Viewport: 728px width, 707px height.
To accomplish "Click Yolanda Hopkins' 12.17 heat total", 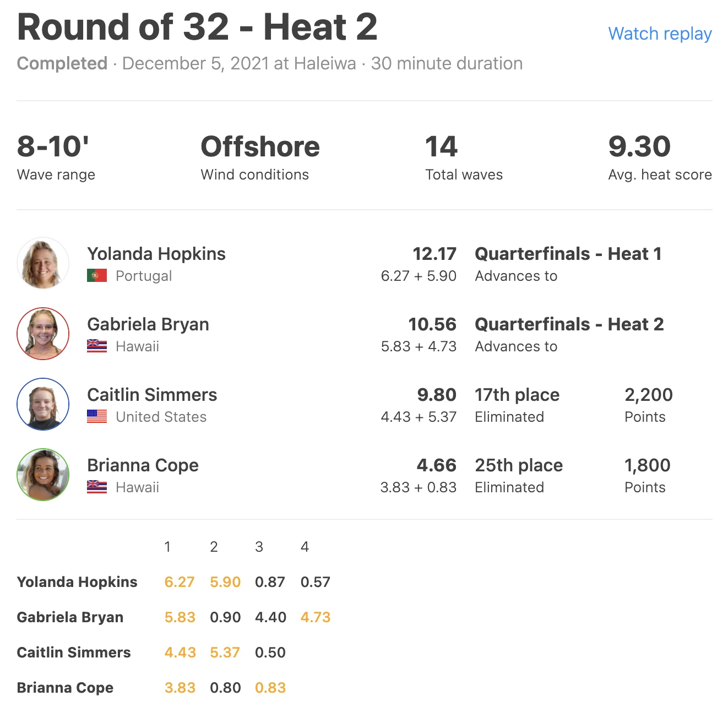I will click(x=434, y=254).
